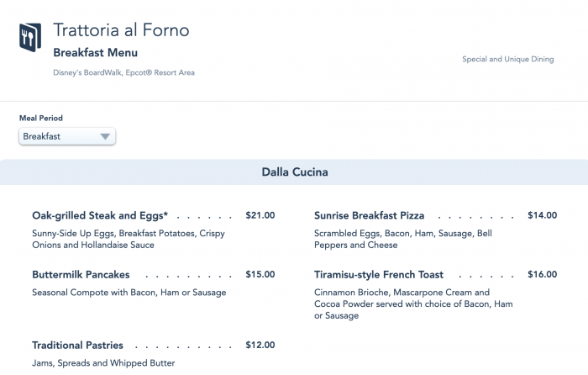Click the $14.00 breakfast pizza price
The height and width of the screenshot is (375, 588).
point(542,215)
